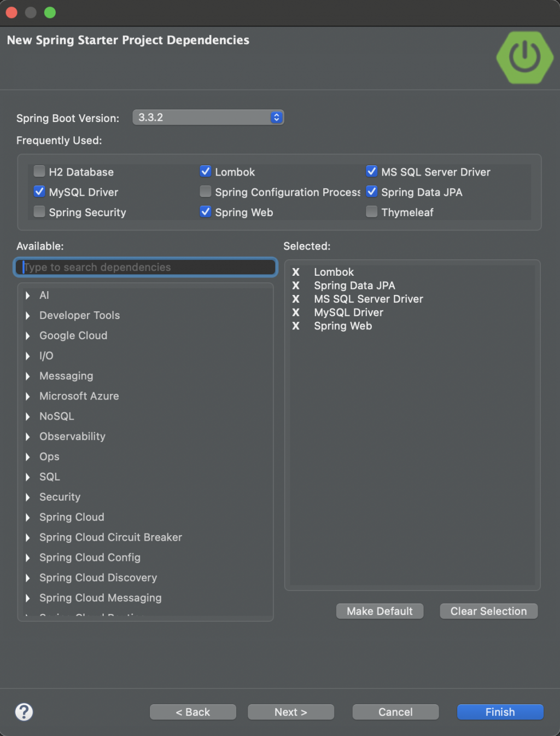The image size is (560, 736).
Task: Select the Developer Tools tree label
Action: (x=79, y=315)
